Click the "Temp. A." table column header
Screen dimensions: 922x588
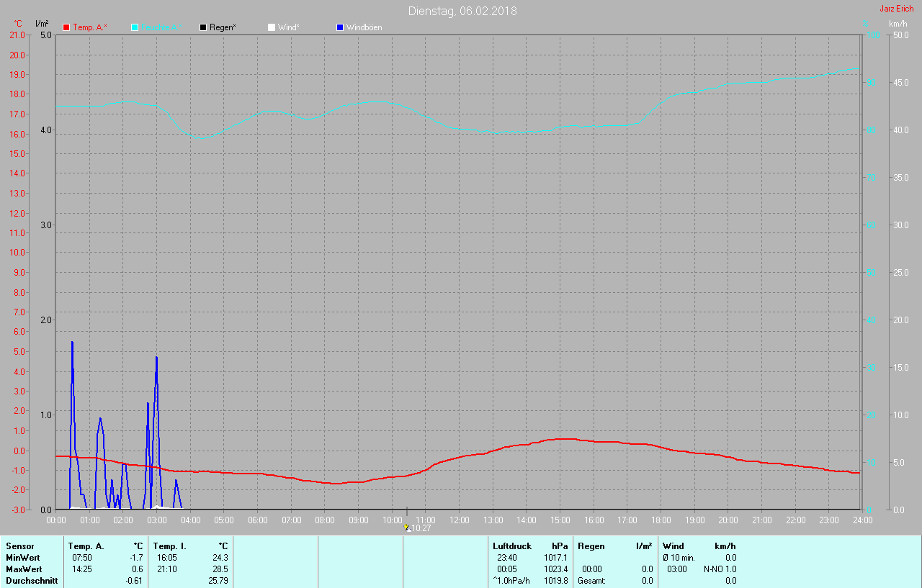(x=86, y=546)
